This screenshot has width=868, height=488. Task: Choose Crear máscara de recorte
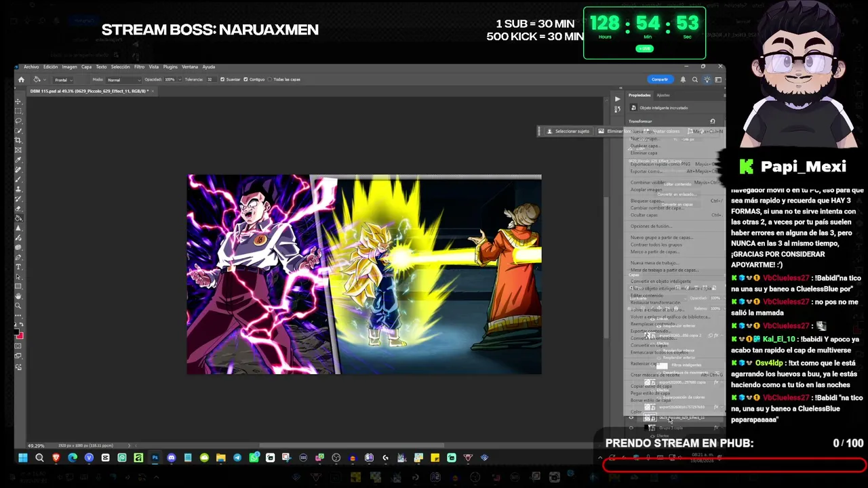pos(655,375)
